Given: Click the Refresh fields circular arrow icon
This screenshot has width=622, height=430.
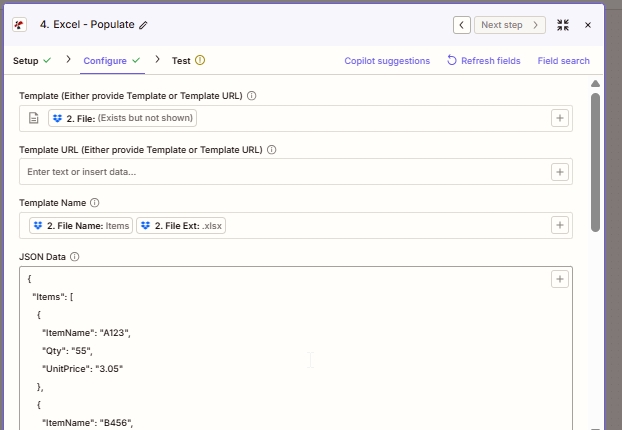Looking at the screenshot, I should tap(452, 60).
